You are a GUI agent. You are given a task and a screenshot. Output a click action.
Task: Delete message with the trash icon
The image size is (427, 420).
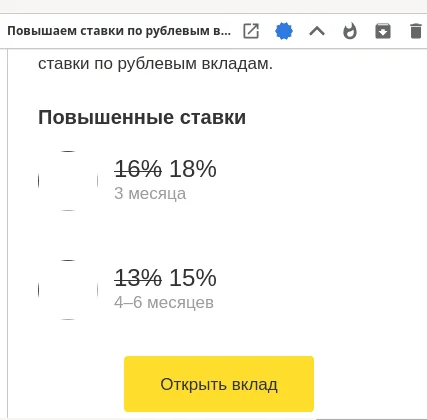pos(416,31)
